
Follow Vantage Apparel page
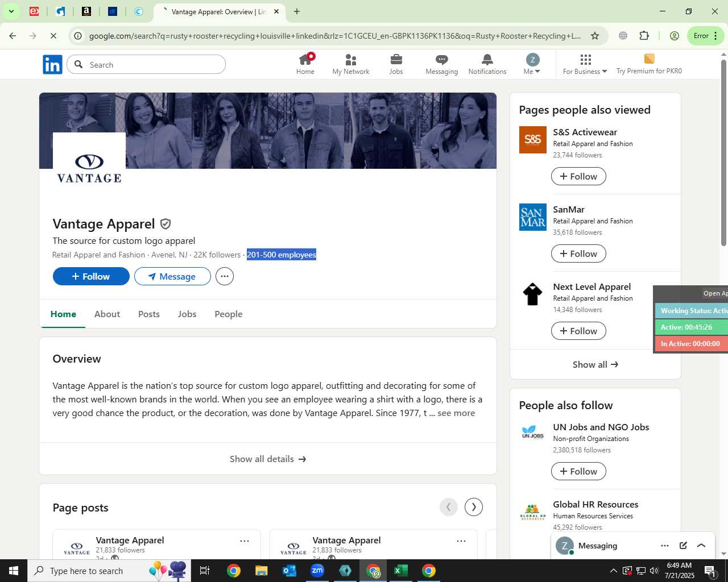pyautogui.click(x=91, y=276)
